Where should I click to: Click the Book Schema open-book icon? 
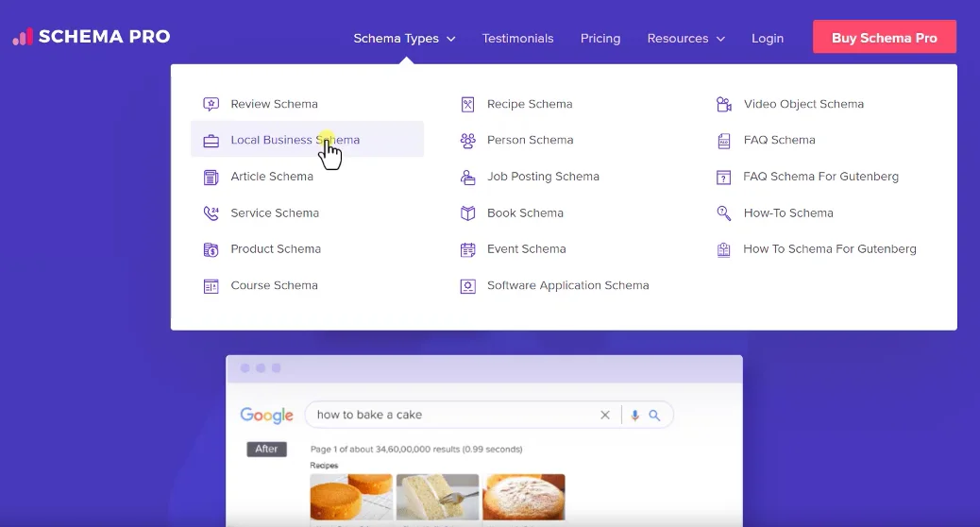(x=467, y=213)
